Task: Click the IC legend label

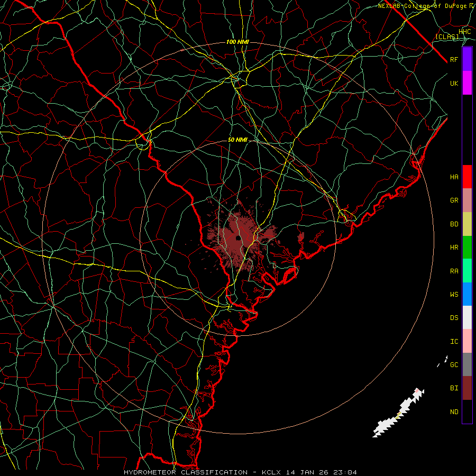Action: tap(454, 341)
